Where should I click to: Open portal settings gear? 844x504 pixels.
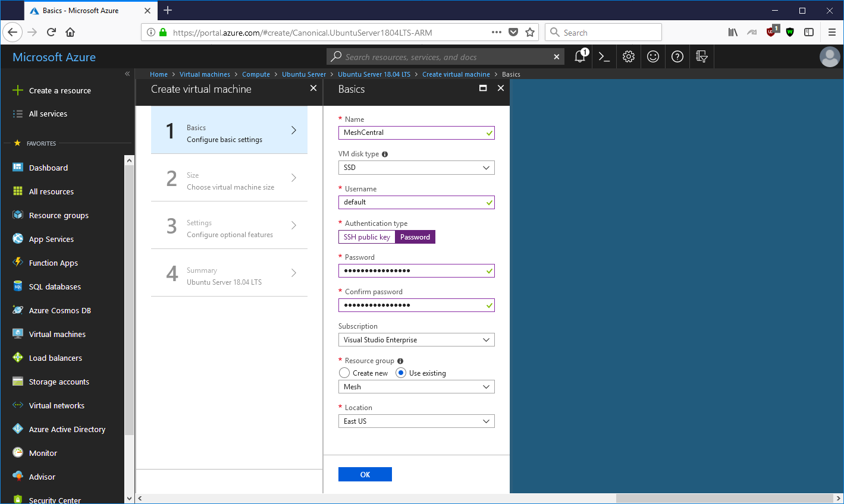point(629,56)
